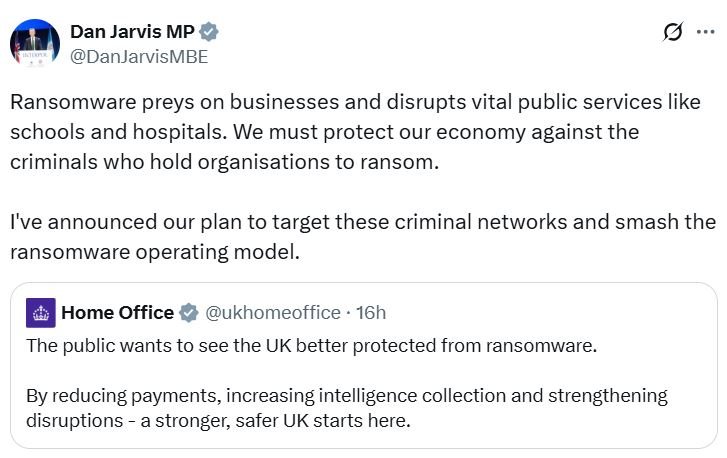Open the quoted post via its header's empty space
Screen dimensions: 727x458
click(x=550, y=313)
